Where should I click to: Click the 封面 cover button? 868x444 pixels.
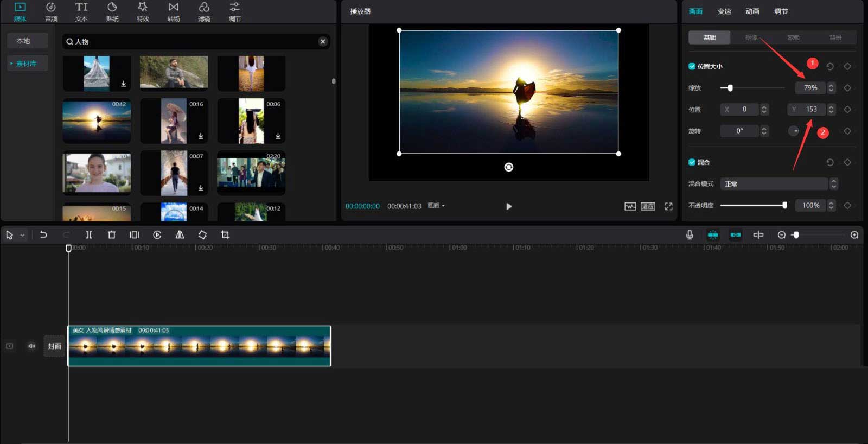[54, 346]
